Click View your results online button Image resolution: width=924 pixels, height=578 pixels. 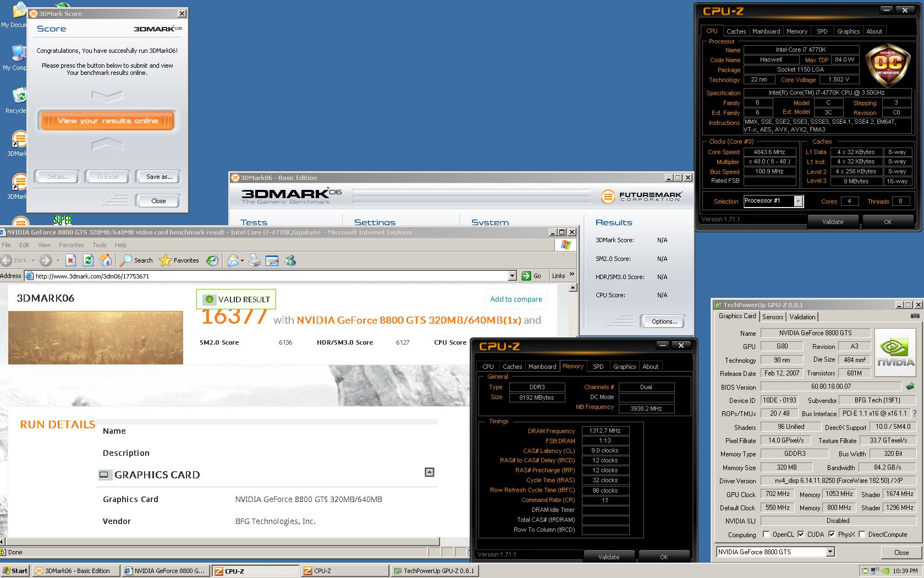107,121
